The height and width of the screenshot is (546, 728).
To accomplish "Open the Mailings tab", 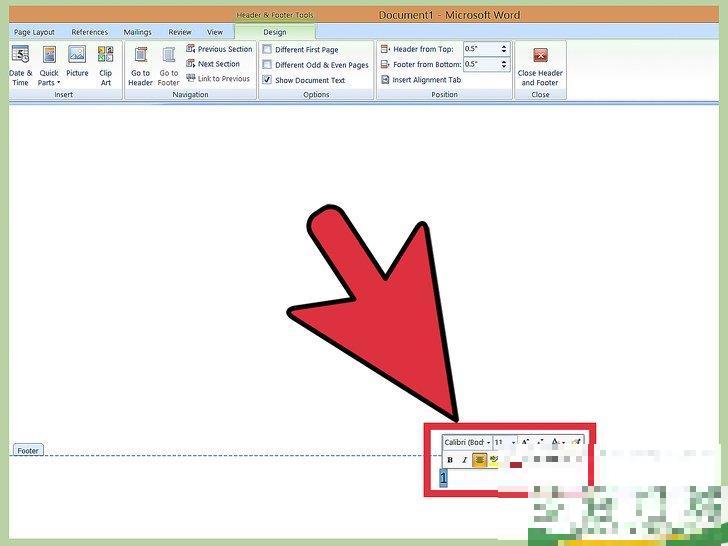I will [x=135, y=32].
